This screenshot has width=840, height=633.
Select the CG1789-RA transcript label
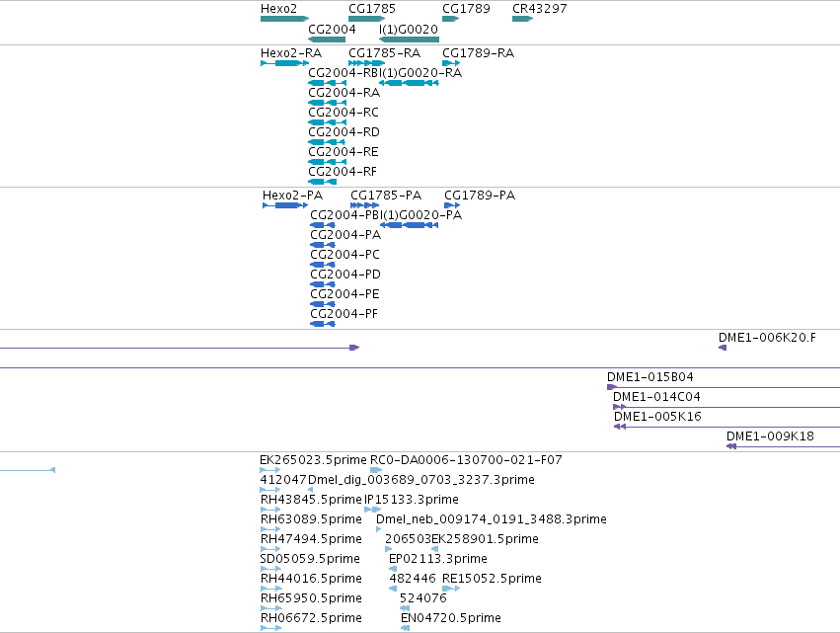pyautogui.click(x=479, y=53)
